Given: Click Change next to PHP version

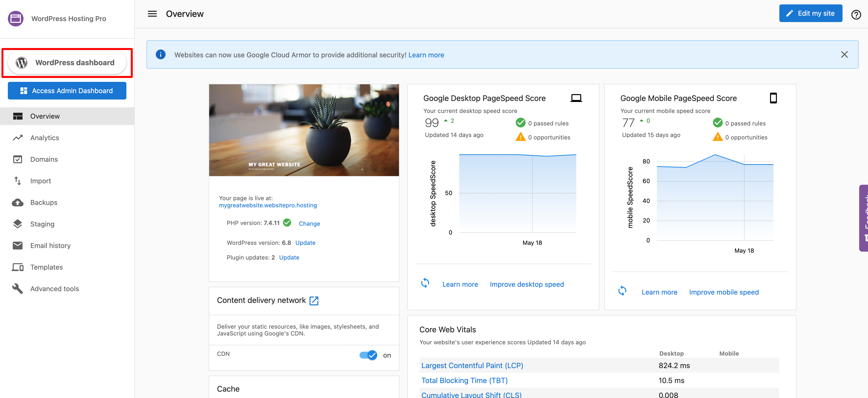Looking at the screenshot, I should 309,224.
